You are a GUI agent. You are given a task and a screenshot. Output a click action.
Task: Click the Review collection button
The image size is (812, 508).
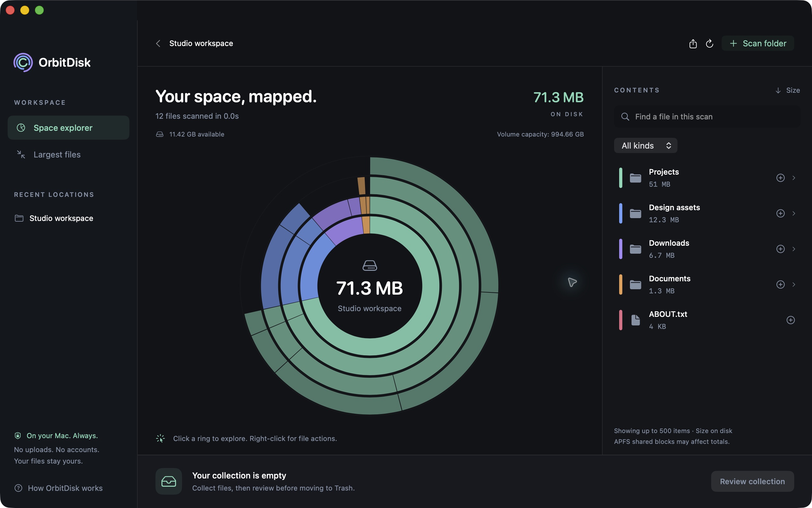752,481
